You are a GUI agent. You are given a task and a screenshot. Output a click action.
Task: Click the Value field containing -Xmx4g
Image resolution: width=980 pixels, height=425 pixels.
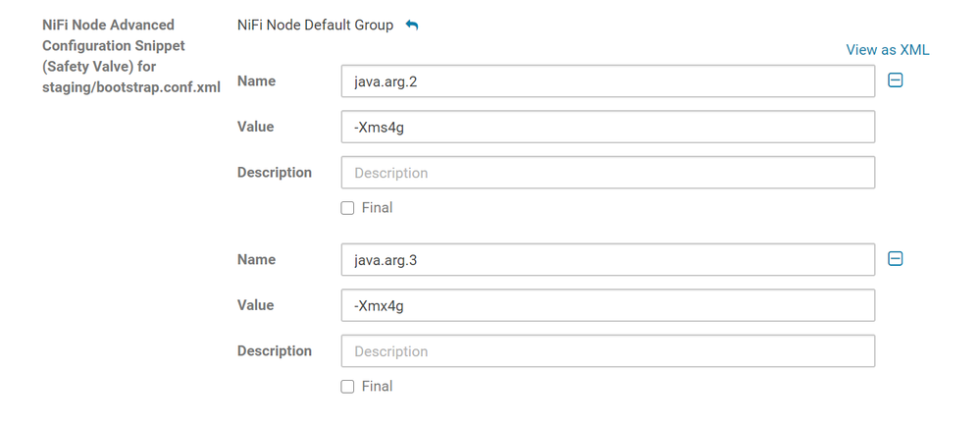[607, 306]
